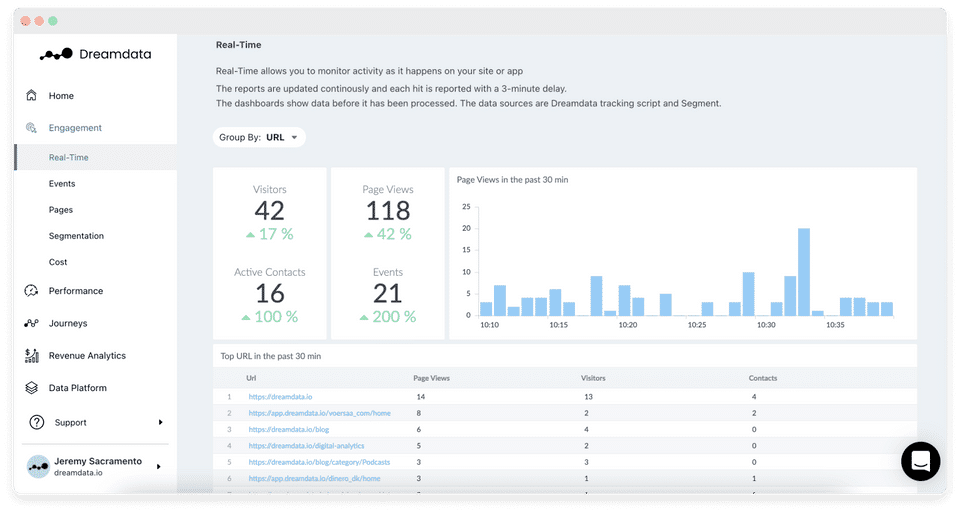Click 'Top URL in the past 30 min' heading
The image size is (960, 513).
click(271, 356)
